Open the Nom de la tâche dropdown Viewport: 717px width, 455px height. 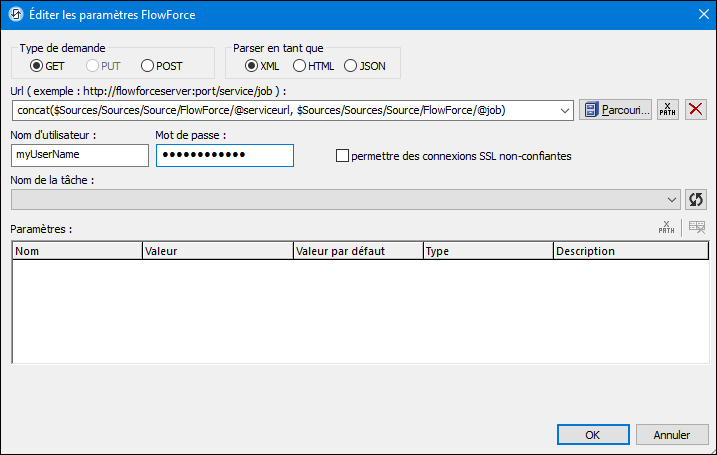click(672, 199)
